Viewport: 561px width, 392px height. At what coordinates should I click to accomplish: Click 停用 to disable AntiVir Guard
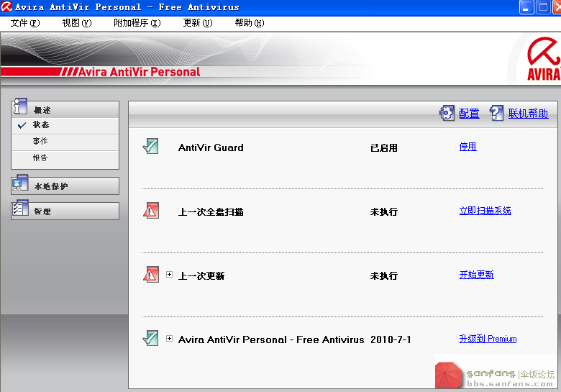(468, 147)
